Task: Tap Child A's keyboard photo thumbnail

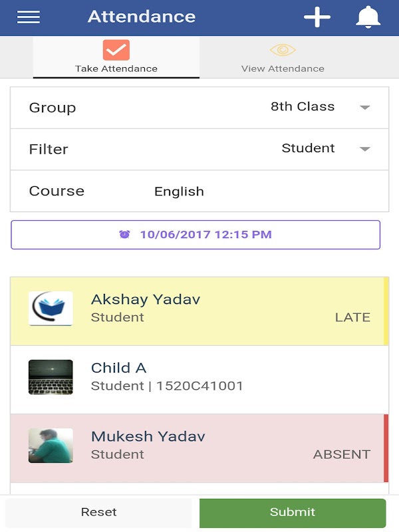Action: tap(51, 377)
